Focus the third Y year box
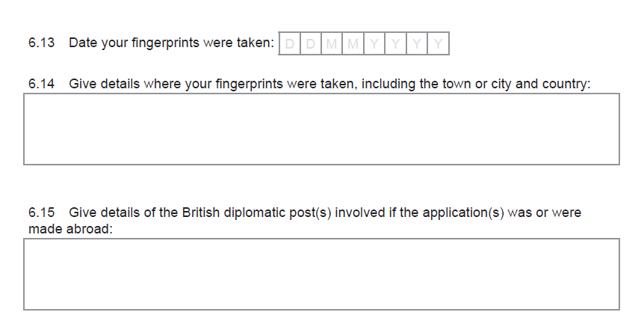The height and width of the screenshot is (321, 644). 417,43
